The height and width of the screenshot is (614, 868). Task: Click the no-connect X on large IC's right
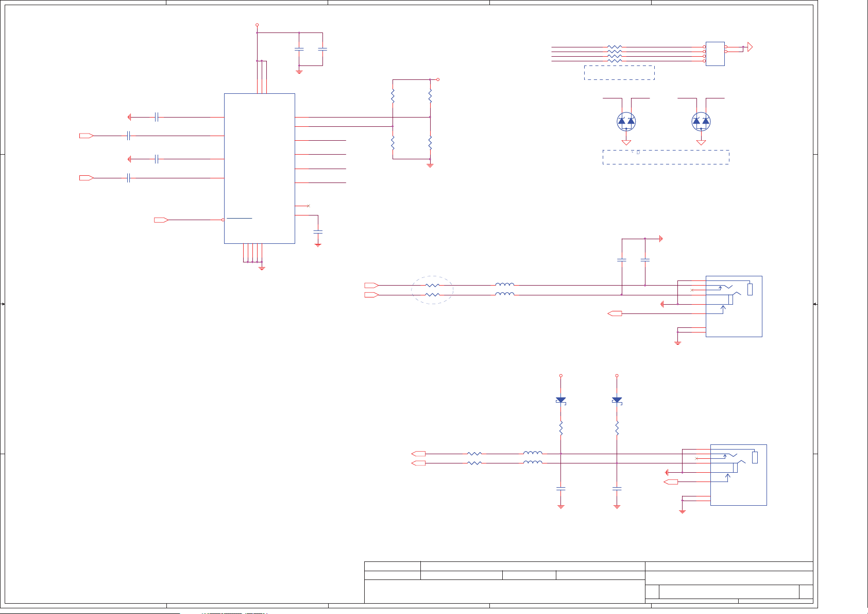tap(308, 206)
